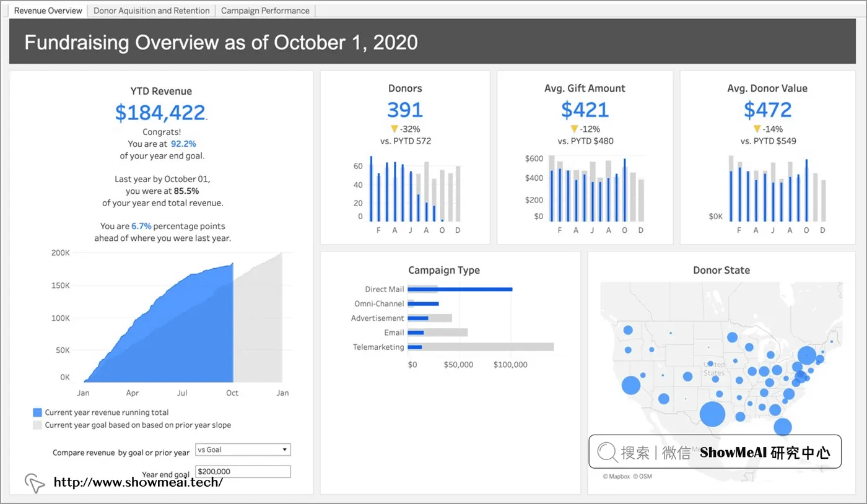867x504 pixels.
Task: Click the cursor logo icon beside showmeai URL
Action: pos(35,483)
